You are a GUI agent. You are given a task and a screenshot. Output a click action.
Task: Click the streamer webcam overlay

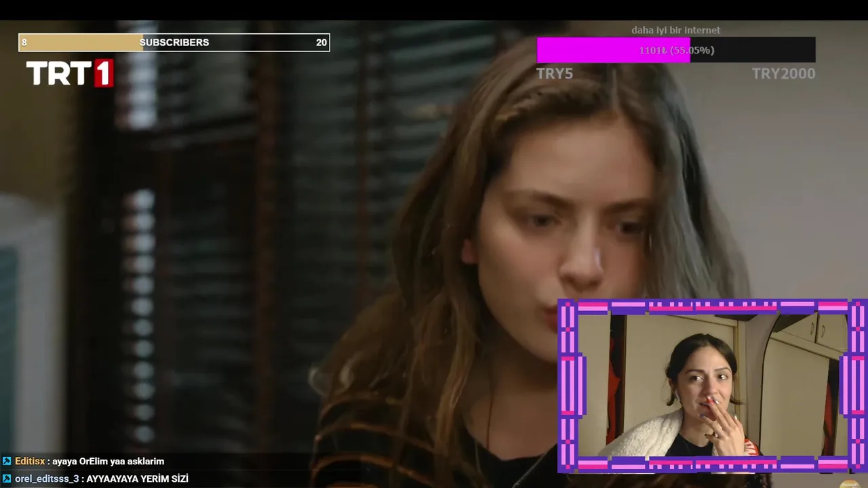pos(712,386)
